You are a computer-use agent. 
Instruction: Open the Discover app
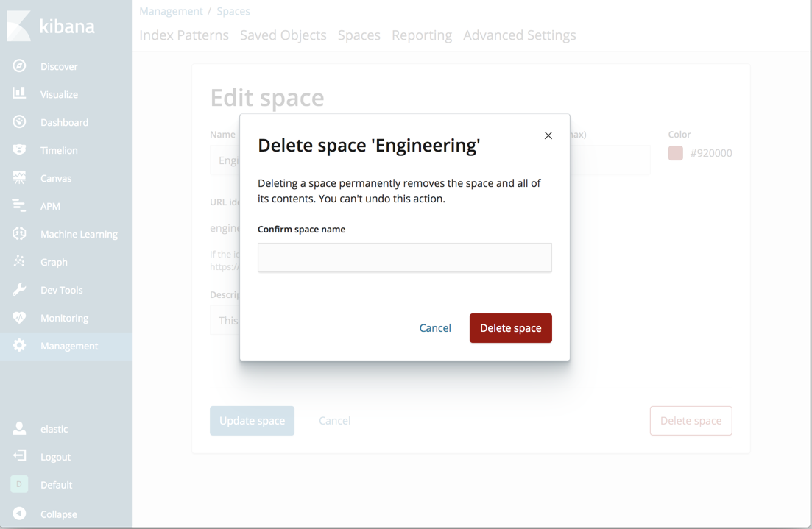coord(55,66)
